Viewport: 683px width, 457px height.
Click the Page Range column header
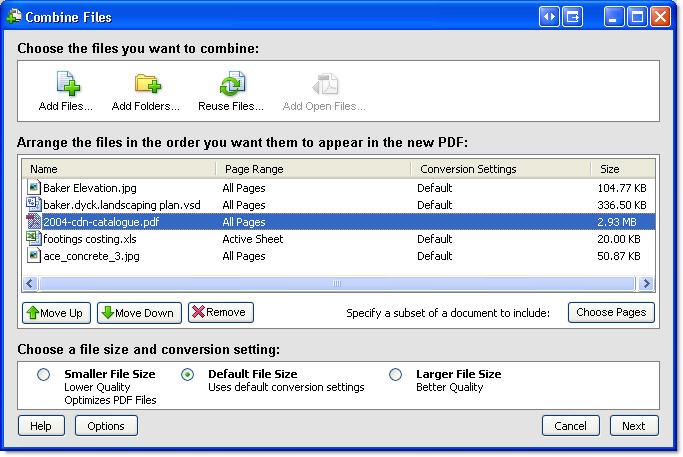pyautogui.click(x=312, y=169)
